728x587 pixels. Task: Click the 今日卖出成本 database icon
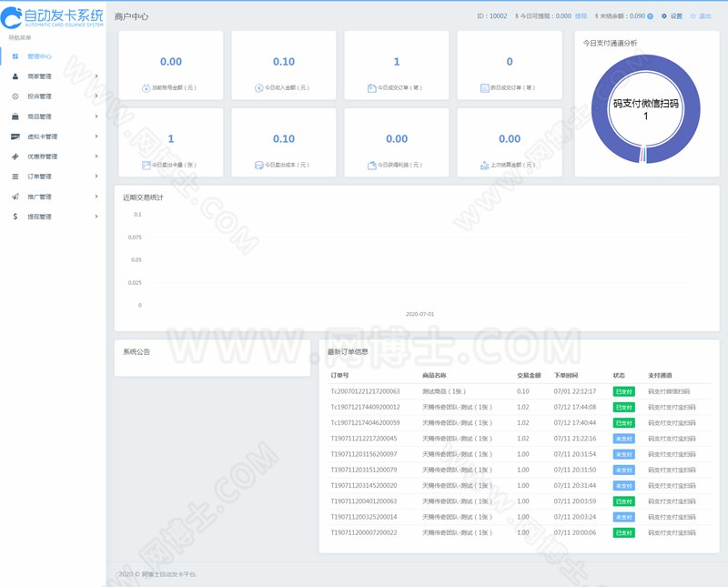pos(259,165)
